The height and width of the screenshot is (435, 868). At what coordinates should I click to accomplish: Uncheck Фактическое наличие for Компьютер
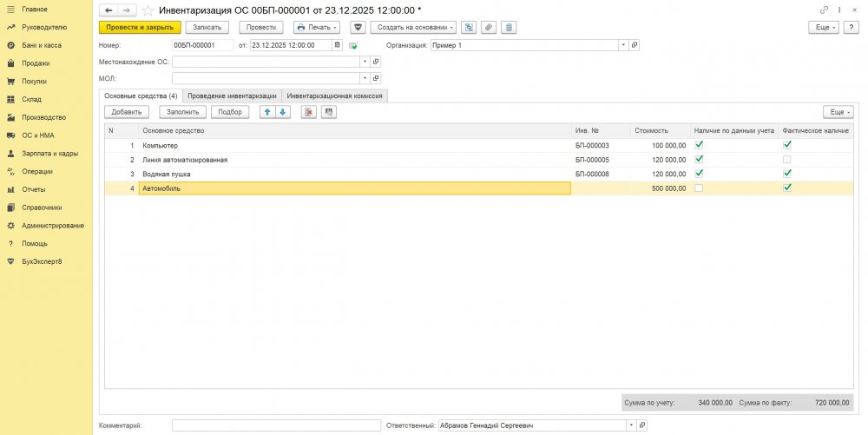[786, 145]
